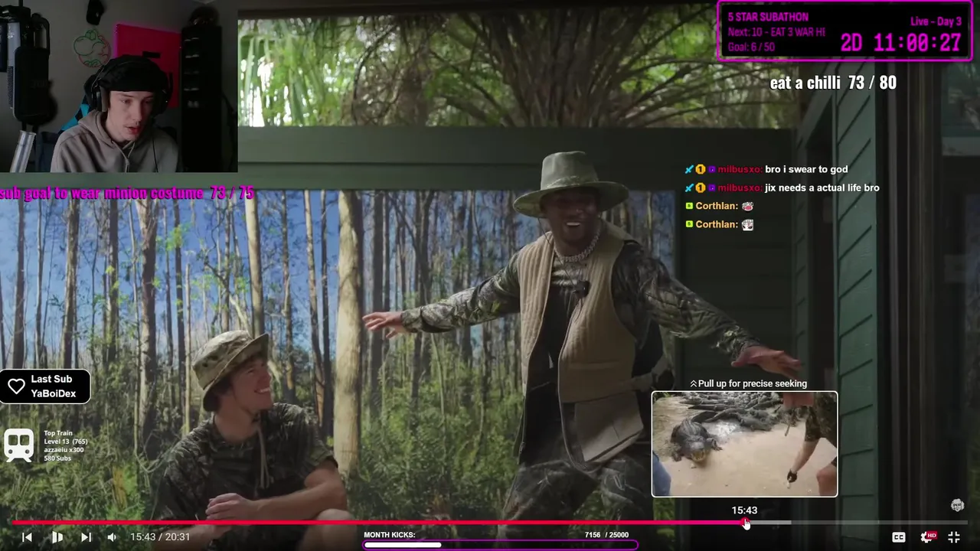Skip to the next video
The height and width of the screenshot is (551, 980).
pos(86,537)
